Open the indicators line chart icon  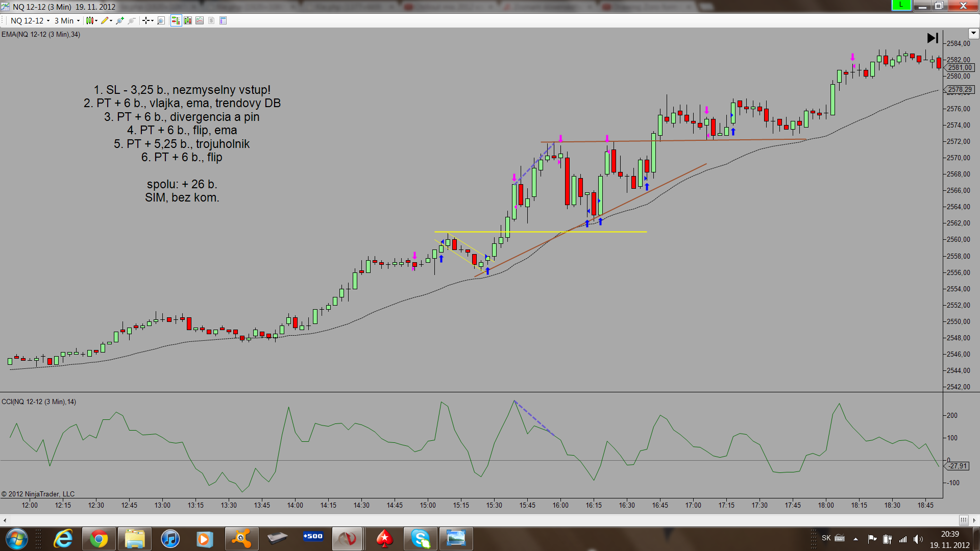tap(200, 20)
